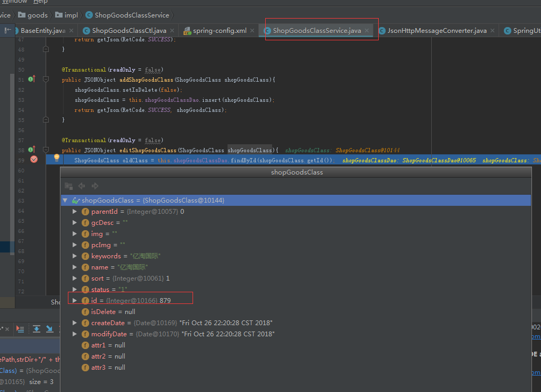The height and width of the screenshot is (392, 541).
Task: Close the ShopGoodsClassService.java tab
Action: pos(367,30)
